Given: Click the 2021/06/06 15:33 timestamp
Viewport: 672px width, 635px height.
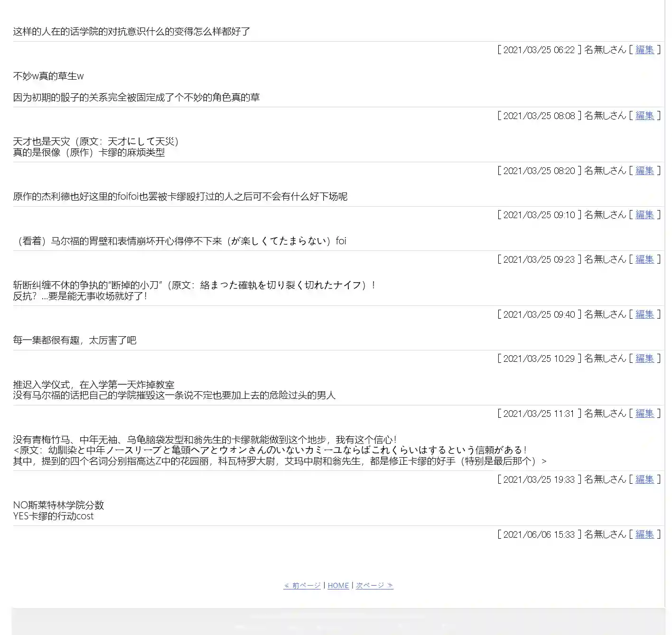Looking at the screenshot, I should (x=539, y=534).
